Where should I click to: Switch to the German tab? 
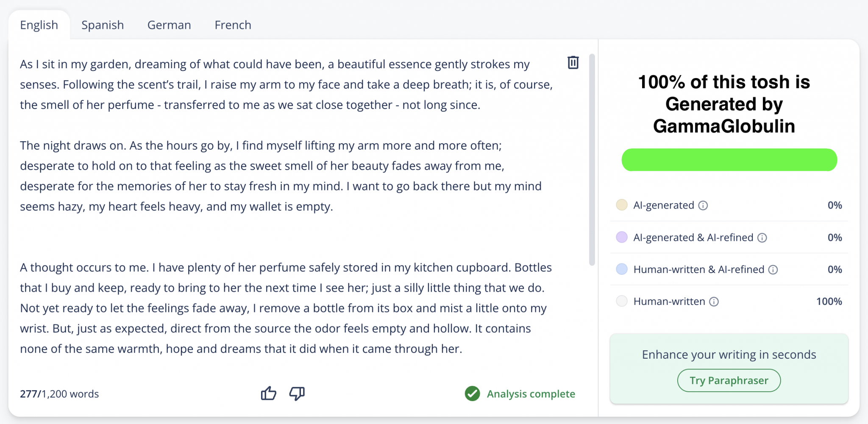[x=169, y=25]
